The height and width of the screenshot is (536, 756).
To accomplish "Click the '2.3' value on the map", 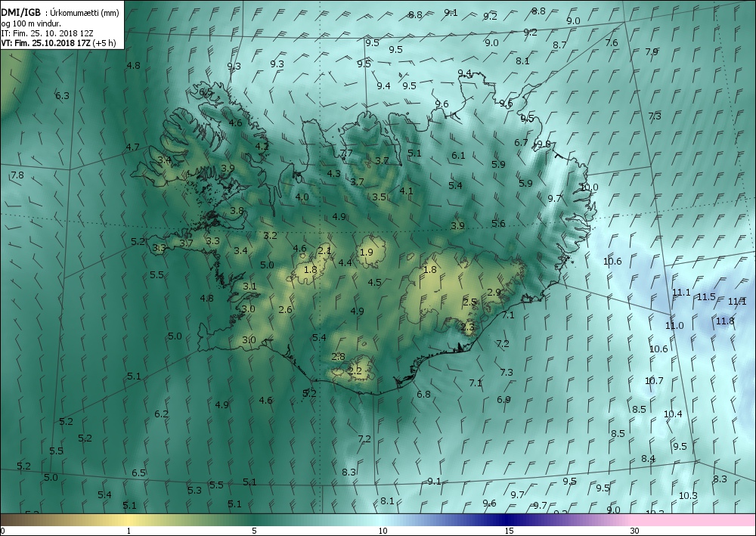I will pos(468,327).
